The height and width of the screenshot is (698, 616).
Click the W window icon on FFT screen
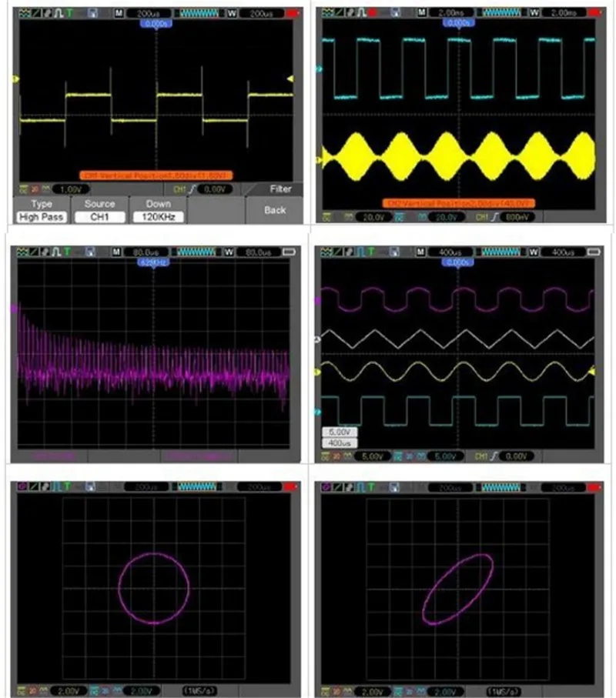click(x=229, y=252)
